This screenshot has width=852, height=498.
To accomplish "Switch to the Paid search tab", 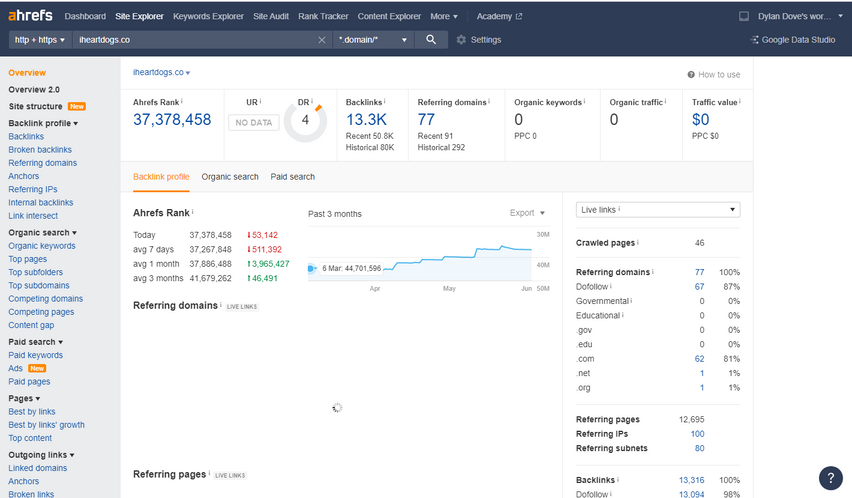I will click(292, 176).
